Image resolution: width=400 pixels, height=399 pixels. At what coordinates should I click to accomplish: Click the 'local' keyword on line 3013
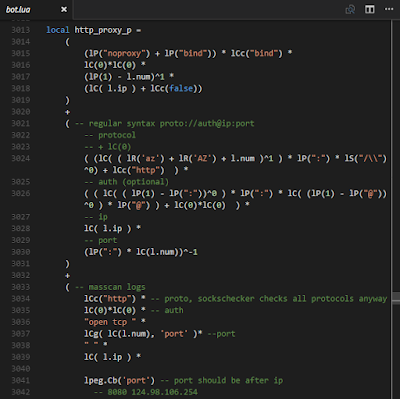[x=58, y=30]
